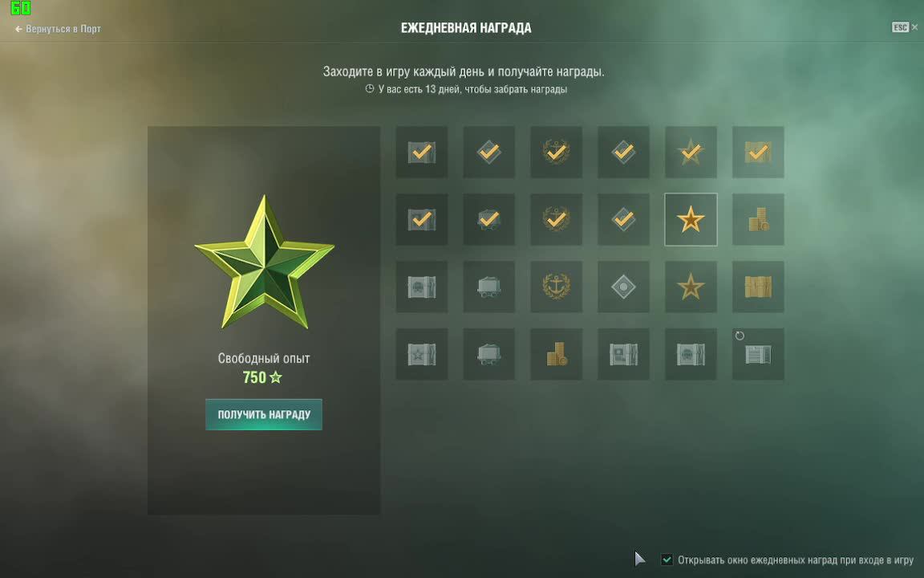
Task: Click the coal cart tile in third row
Action: [x=489, y=287]
